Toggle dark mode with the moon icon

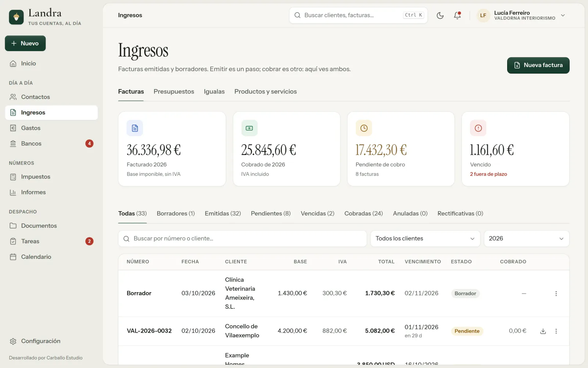pyautogui.click(x=440, y=15)
